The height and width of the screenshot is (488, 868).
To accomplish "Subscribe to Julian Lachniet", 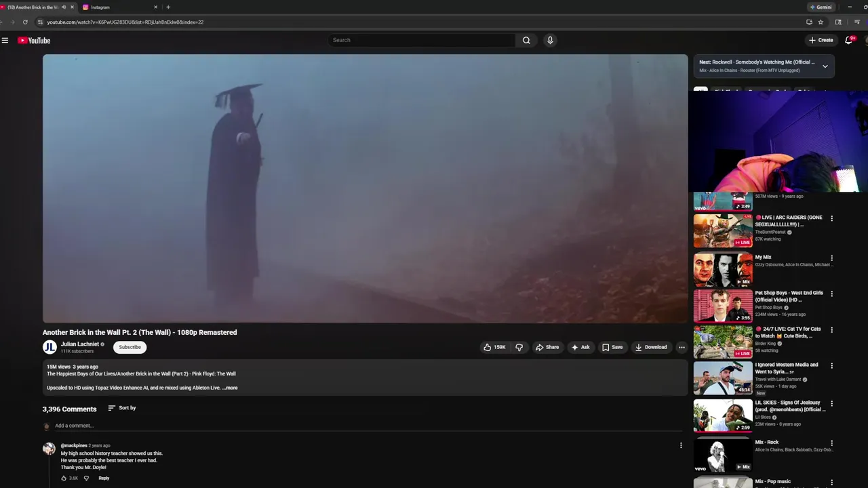I will point(130,347).
